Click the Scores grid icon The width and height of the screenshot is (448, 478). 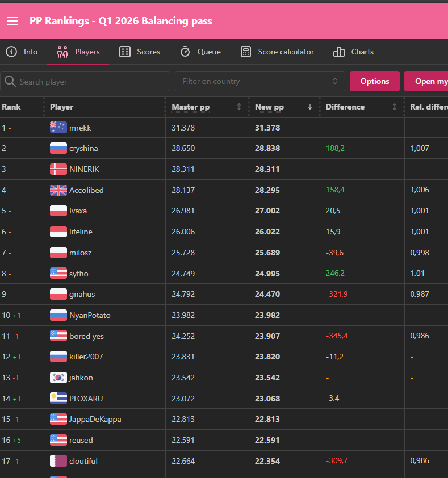click(x=125, y=52)
